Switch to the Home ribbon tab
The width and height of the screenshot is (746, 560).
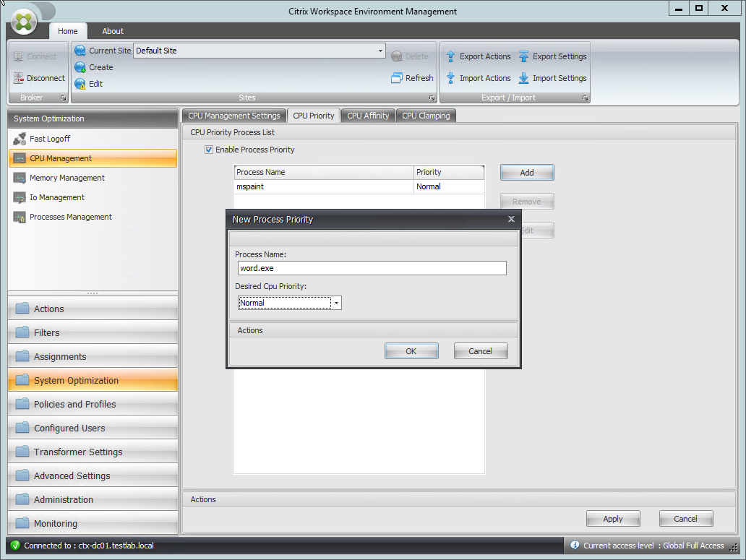pos(67,31)
